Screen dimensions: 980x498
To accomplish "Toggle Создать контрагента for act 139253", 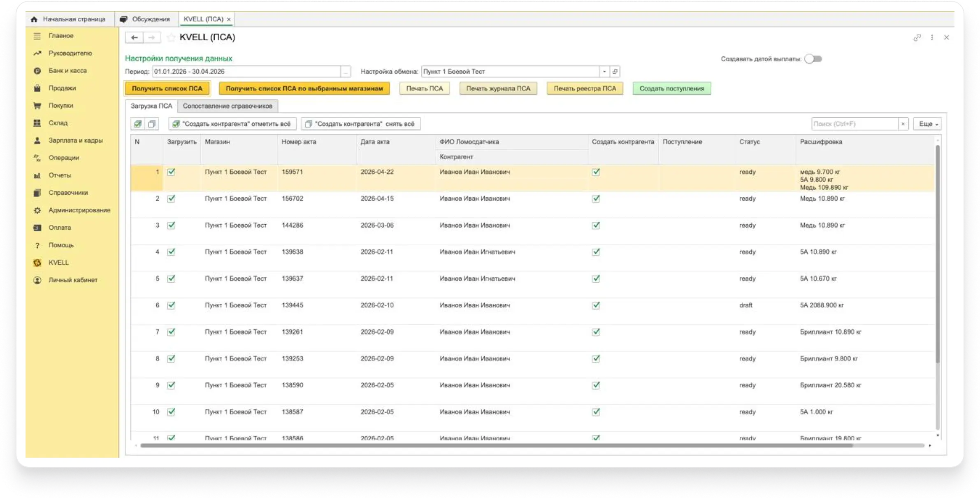I will (596, 359).
